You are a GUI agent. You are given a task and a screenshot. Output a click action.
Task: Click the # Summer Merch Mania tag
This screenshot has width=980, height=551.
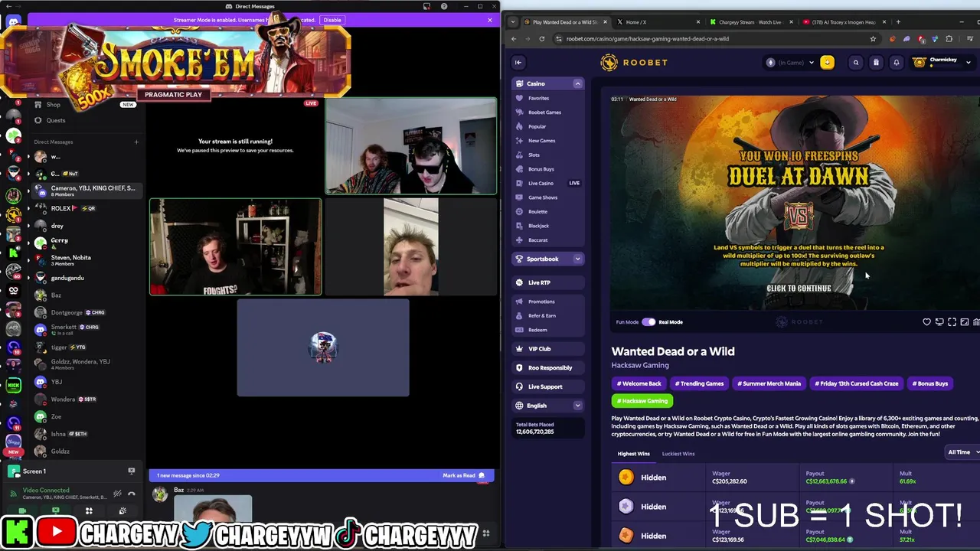pyautogui.click(x=769, y=383)
